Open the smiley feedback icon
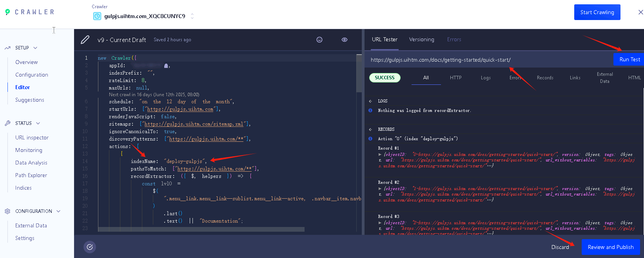Image resolution: width=644 pixels, height=258 pixels. pyautogui.click(x=319, y=40)
